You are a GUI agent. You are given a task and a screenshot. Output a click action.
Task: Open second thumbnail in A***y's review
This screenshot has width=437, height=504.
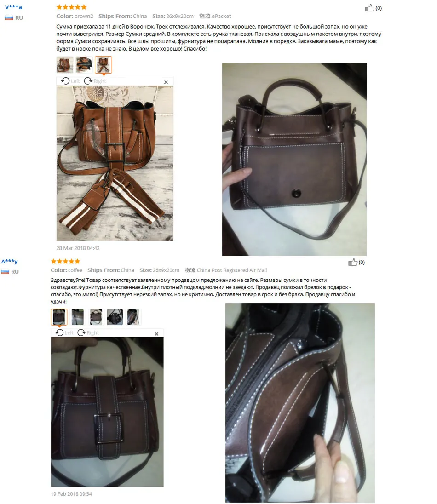77,317
